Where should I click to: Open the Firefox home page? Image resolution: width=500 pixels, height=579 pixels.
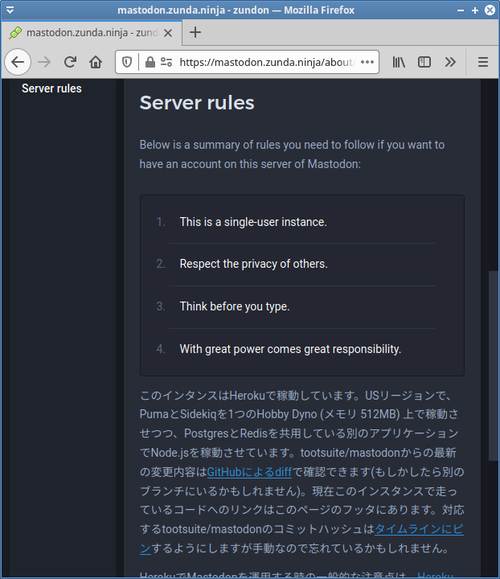click(96, 62)
